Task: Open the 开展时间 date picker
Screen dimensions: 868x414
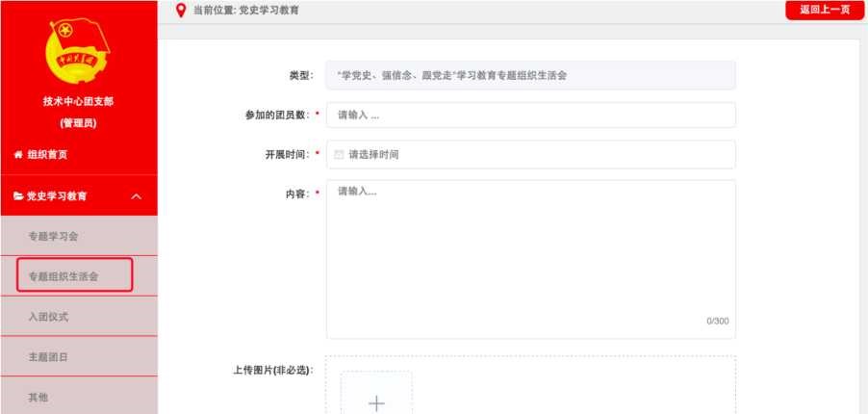Action: point(531,154)
